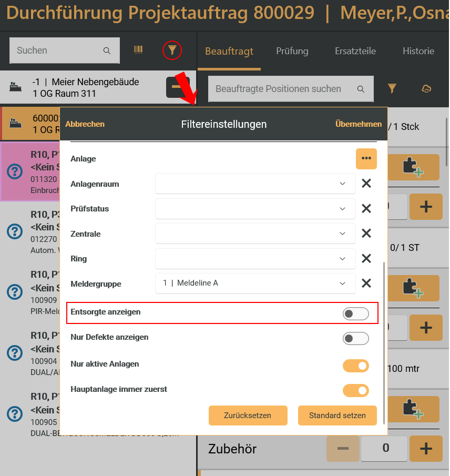Click the filter dialog's vertical scrollbar
The height and width of the screenshot is (476, 450).
pyautogui.click(x=385, y=342)
